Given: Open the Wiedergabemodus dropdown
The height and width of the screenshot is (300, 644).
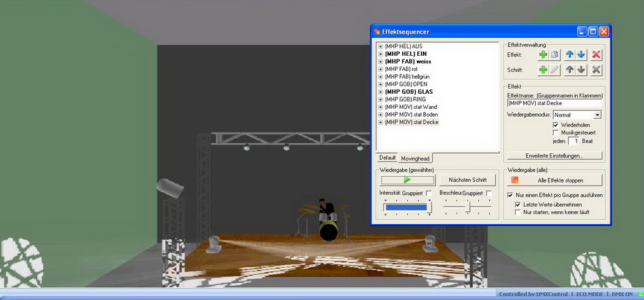Looking at the screenshot, I should (x=597, y=115).
